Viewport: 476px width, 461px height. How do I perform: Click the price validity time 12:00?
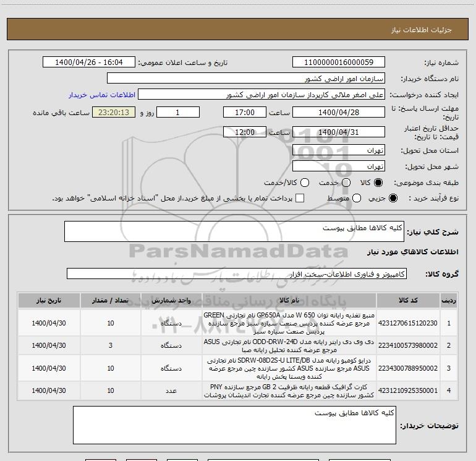(245, 132)
